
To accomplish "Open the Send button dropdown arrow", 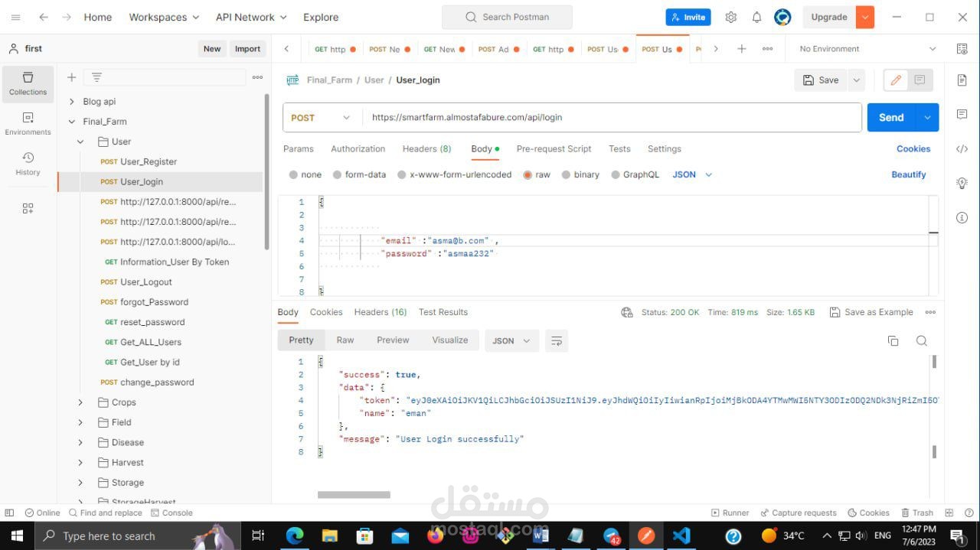I will (x=927, y=118).
